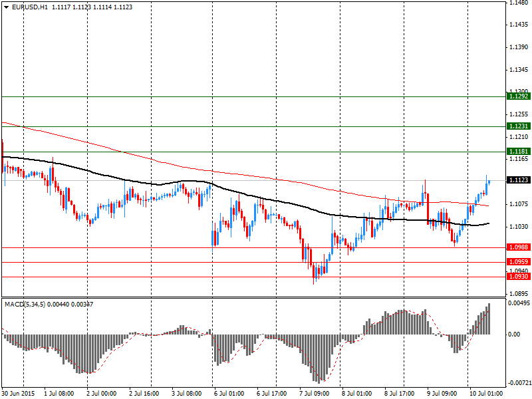Click the 1.1390 price scale value
This screenshot has height=399, width=532.
(519, 47)
